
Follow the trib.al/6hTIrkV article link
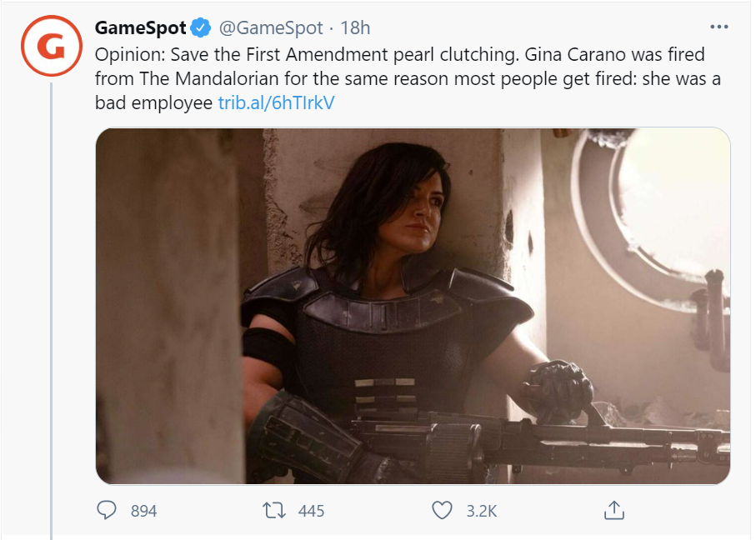pyautogui.click(x=276, y=103)
